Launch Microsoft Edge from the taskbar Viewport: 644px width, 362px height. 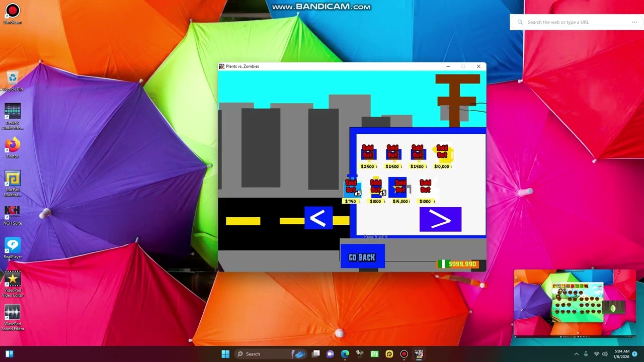click(345, 354)
